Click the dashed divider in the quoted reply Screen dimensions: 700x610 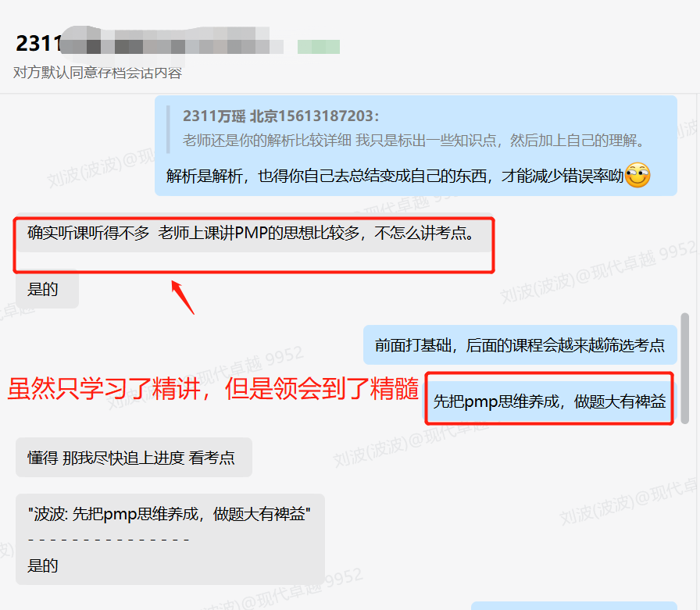(x=109, y=540)
